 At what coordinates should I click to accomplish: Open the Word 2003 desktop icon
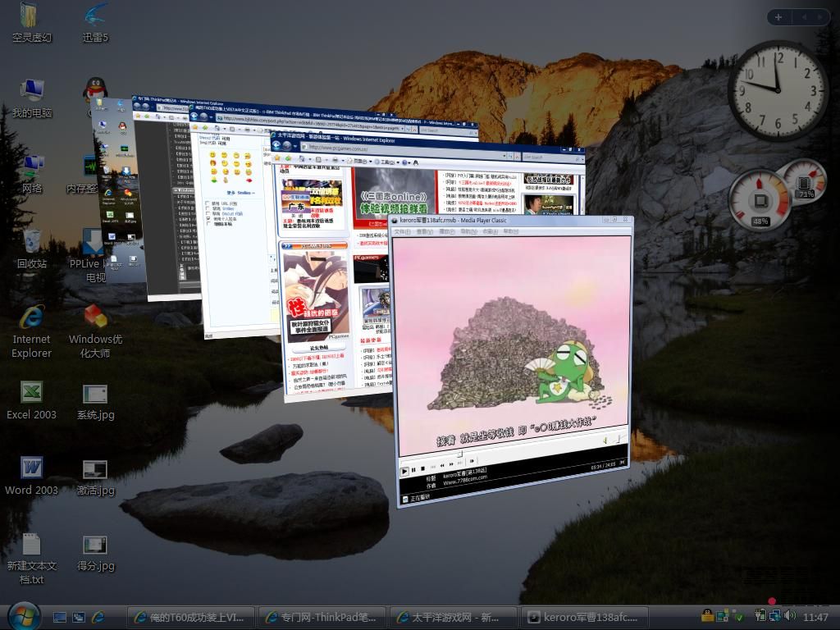tap(31, 468)
